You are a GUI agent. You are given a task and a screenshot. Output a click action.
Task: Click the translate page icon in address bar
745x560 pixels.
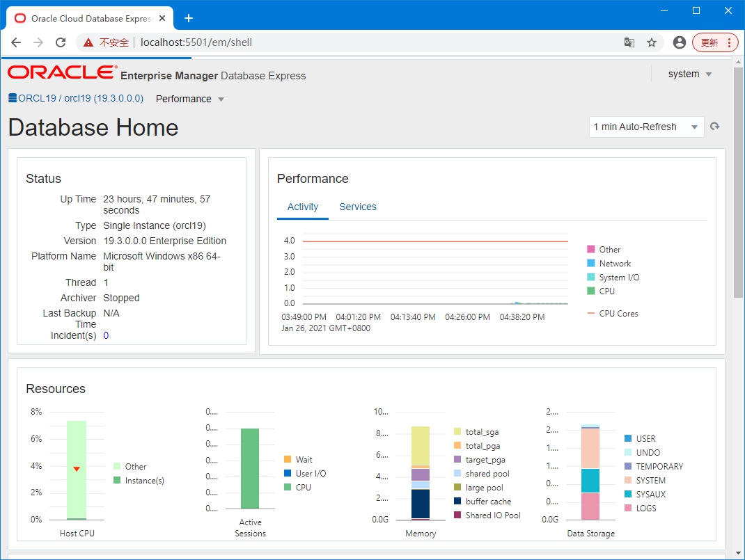(629, 42)
